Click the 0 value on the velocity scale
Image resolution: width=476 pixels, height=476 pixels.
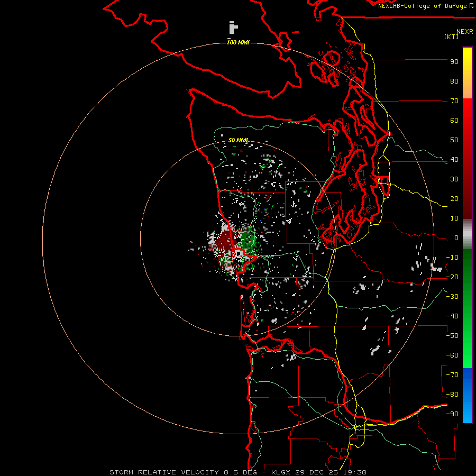(456, 238)
